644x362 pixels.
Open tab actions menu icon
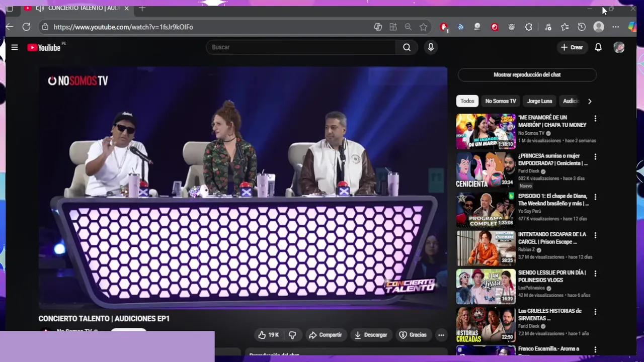(10, 9)
